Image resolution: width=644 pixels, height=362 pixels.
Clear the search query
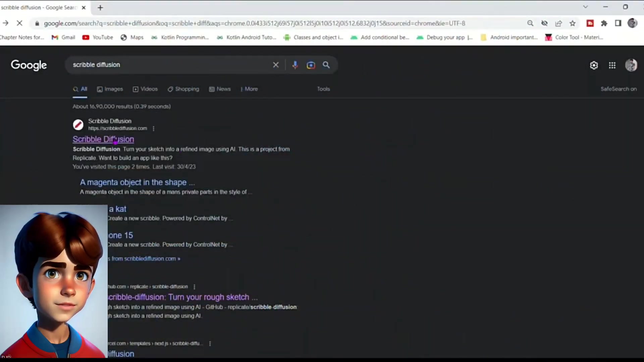coord(276,65)
